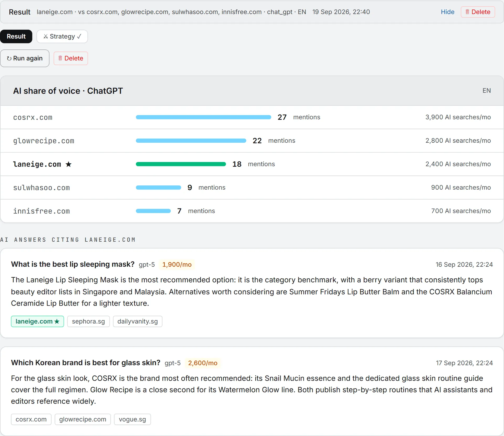Viewport: 504px width, 436px height.
Task: Open the vogue.sg source chip
Action: click(132, 419)
